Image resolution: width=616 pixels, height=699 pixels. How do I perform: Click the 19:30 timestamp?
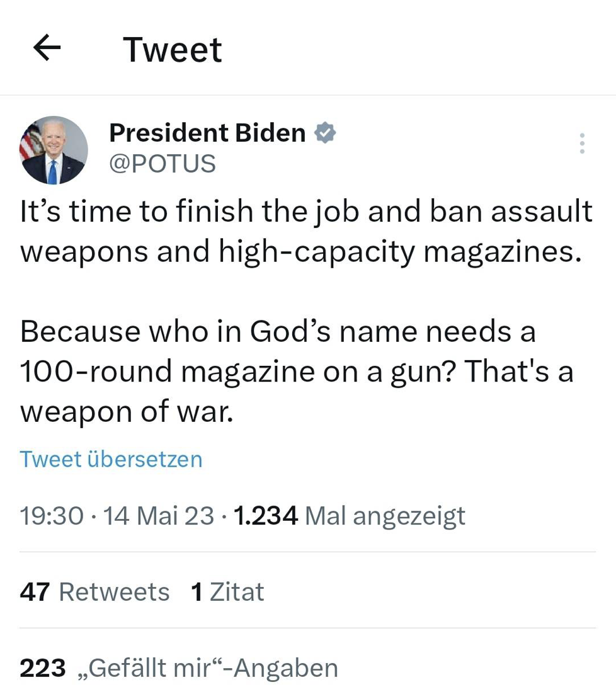tap(52, 516)
